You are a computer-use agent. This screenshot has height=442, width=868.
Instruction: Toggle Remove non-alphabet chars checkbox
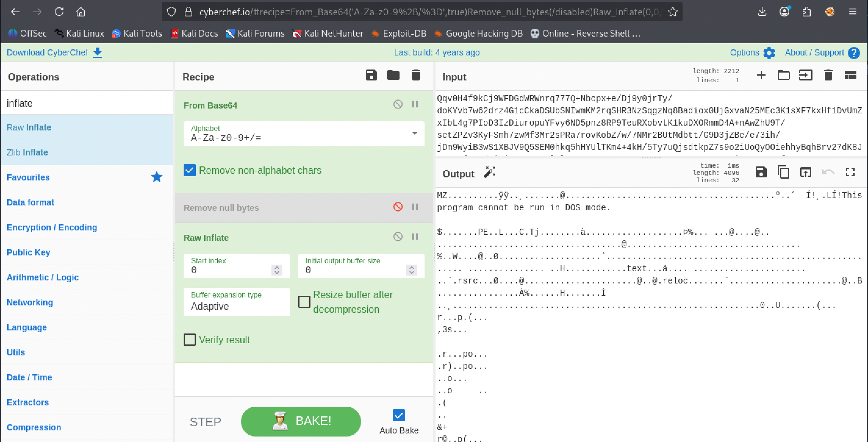[189, 170]
